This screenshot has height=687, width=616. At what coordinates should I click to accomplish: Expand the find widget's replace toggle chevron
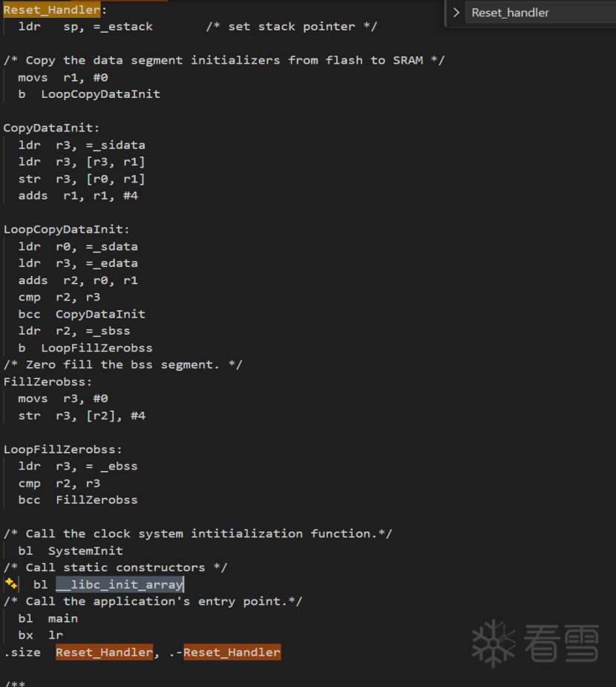point(456,13)
